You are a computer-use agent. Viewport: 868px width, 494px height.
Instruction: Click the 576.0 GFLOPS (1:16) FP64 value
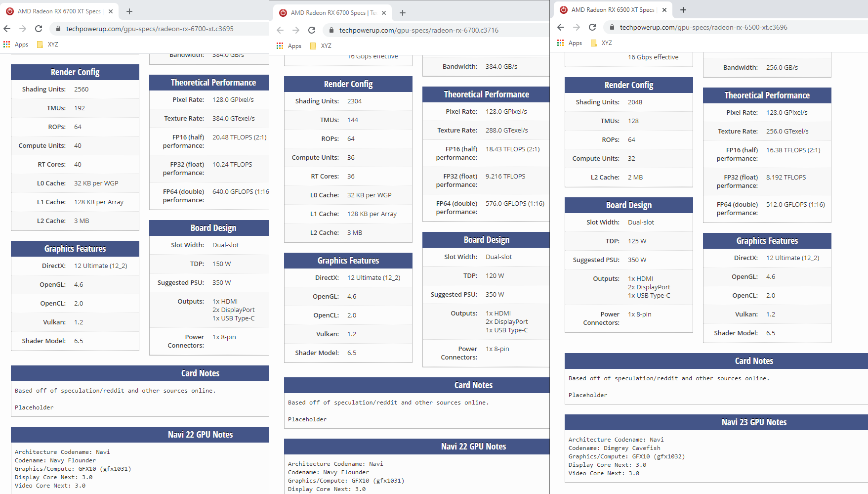point(515,204)
